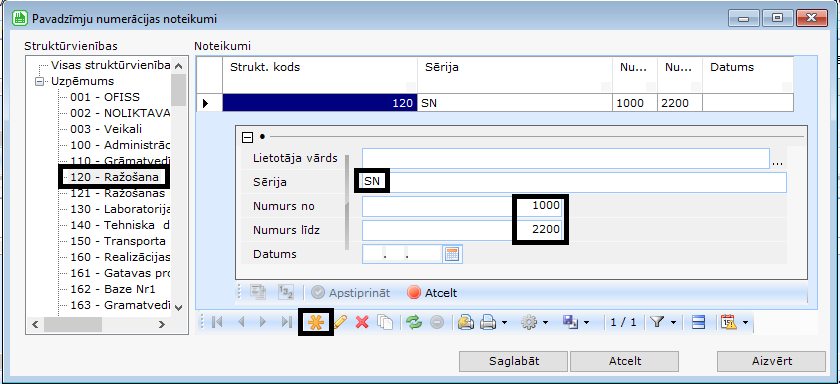840x384 pixels.
Task: Select 130 - Laboratorija in tree
Action: point(120,209)
